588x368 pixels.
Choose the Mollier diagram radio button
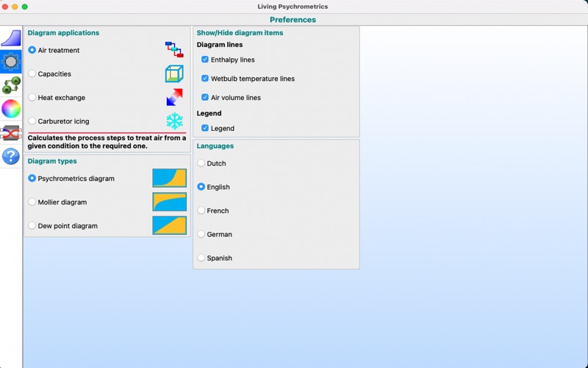point(32,202)
